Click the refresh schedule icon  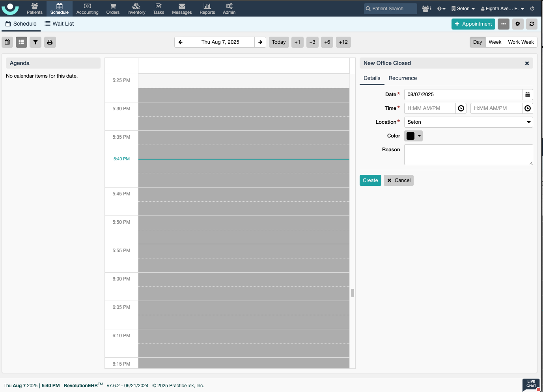[532, 24]
